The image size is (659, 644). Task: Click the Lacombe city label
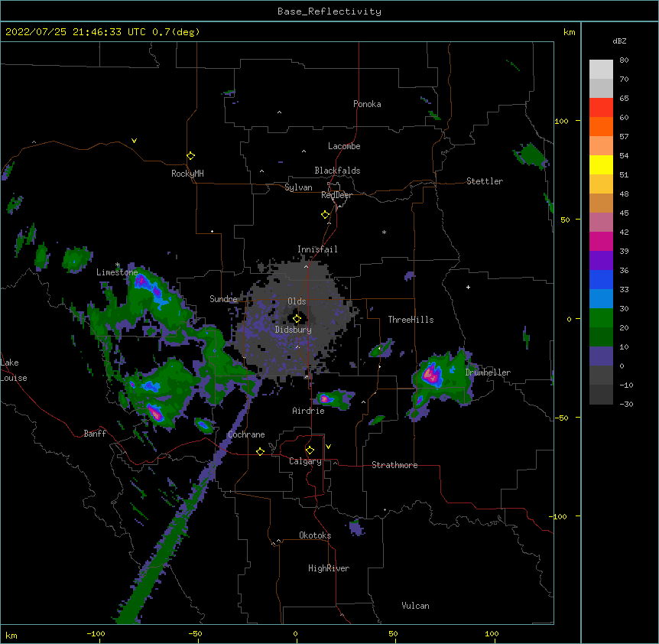[344, 146]
